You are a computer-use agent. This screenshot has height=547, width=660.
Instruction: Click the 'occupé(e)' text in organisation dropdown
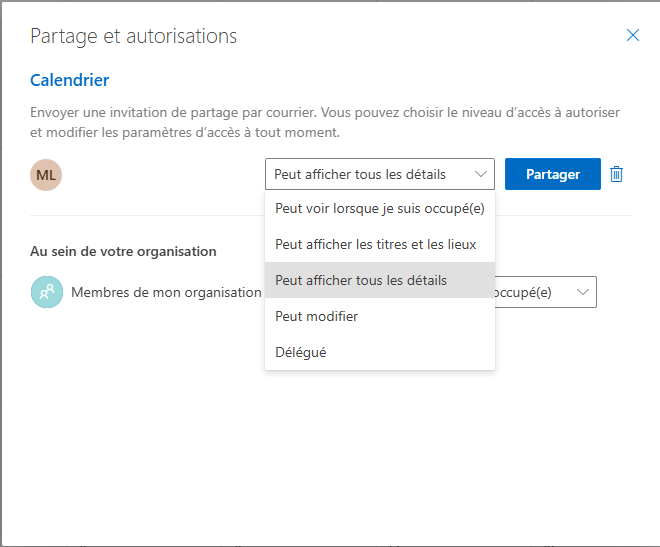tap(530, 292)
